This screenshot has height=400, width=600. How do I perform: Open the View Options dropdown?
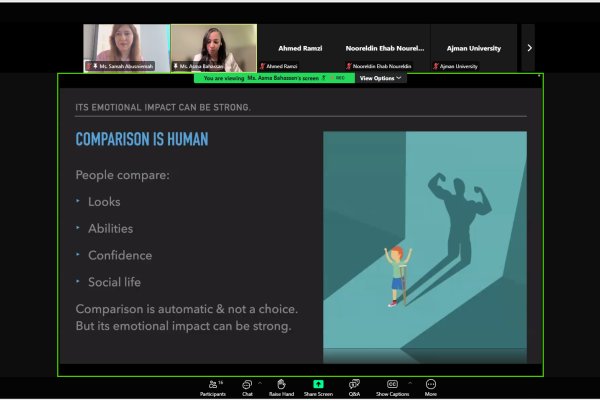381,77
